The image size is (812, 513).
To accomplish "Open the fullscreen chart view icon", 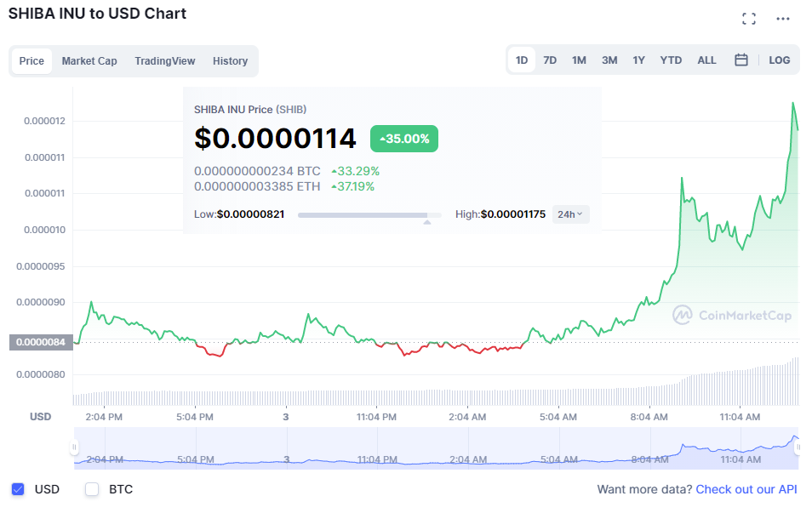I will pyautogui.click(x=748, y=19).
